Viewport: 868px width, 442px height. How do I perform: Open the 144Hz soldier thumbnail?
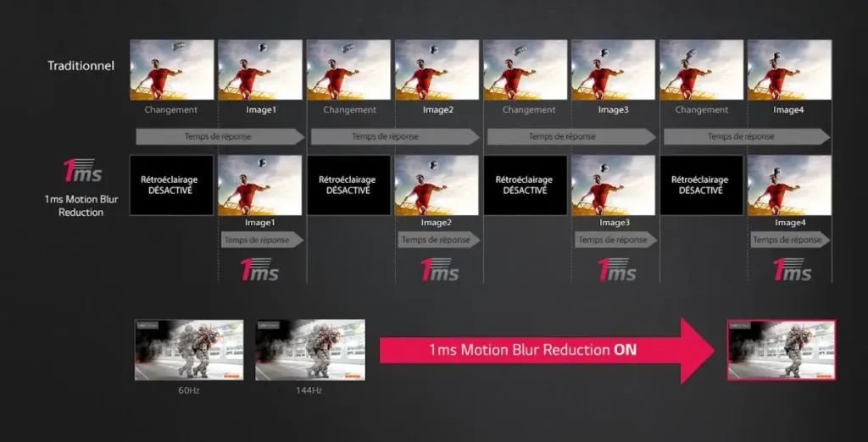[310, 350]
